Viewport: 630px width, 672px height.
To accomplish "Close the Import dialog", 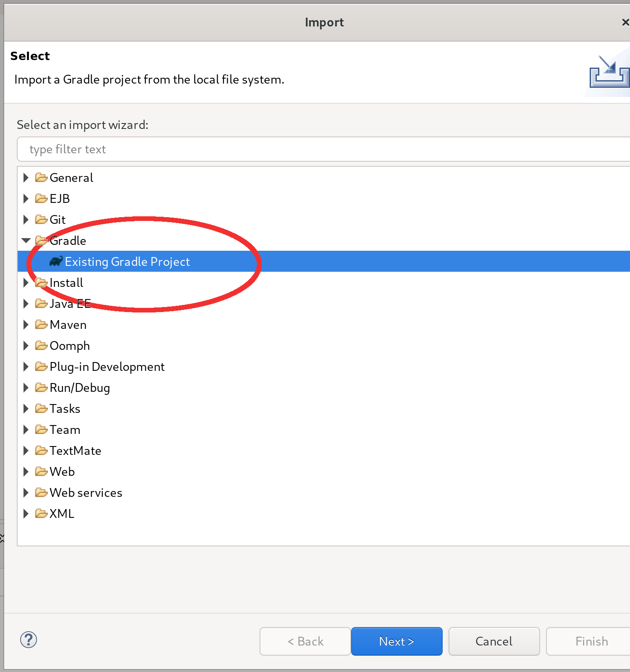I will [x=625, y=22].
